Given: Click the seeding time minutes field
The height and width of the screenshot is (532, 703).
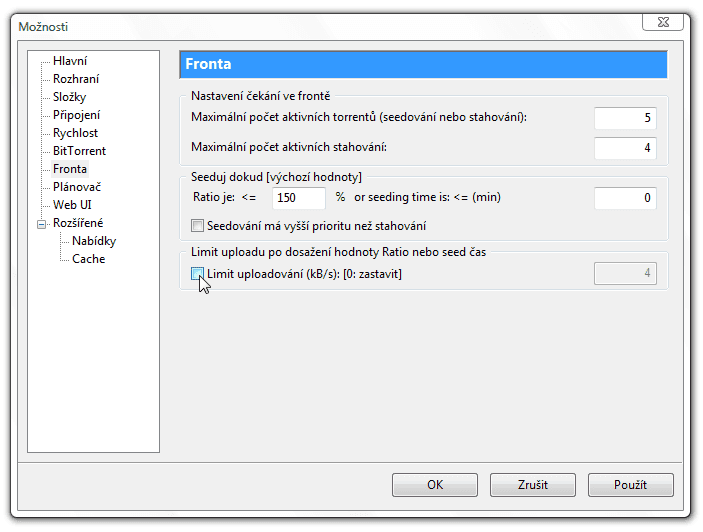Looking at the screenshot, I should (x=625, y=198).
